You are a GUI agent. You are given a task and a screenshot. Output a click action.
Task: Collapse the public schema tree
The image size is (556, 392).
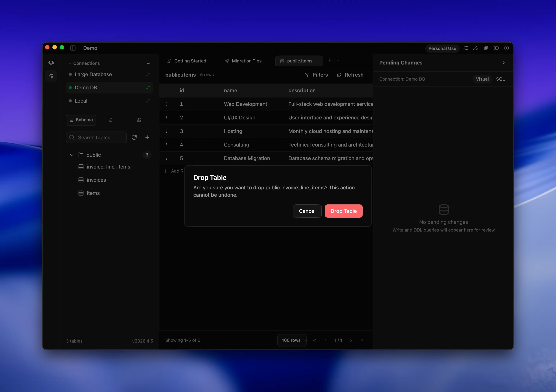72,155
